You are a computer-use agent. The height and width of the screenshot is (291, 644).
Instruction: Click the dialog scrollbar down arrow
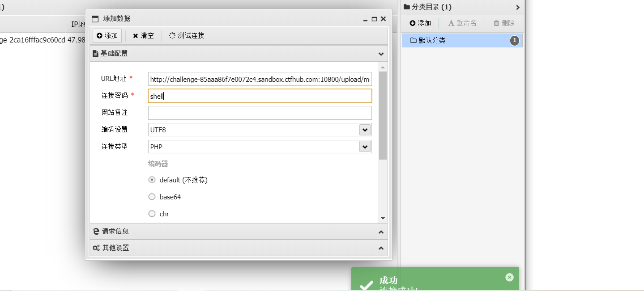(383, 218)
